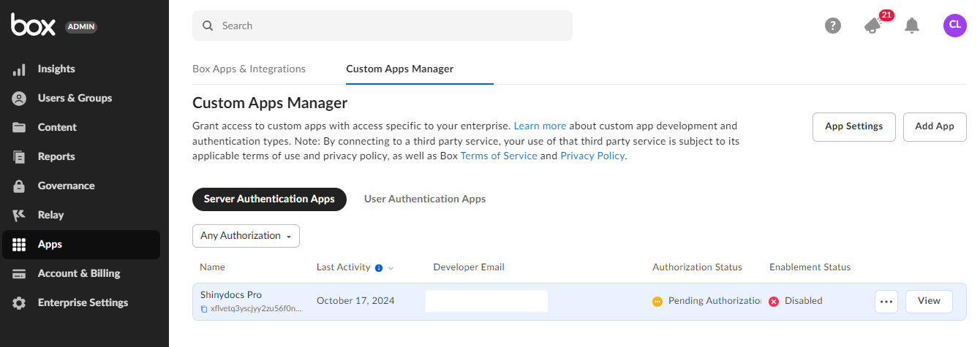Go to Enterprise Settings in sidebar

[83, 302]
